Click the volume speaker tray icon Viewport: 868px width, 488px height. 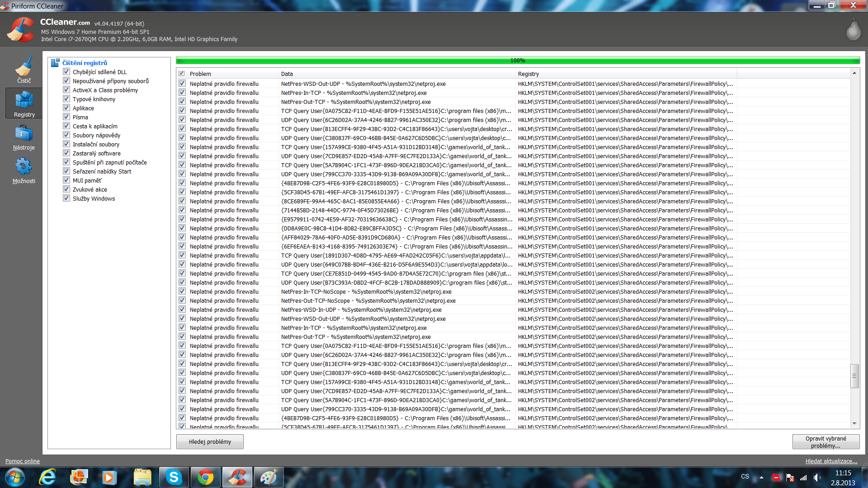pos(817,477)
